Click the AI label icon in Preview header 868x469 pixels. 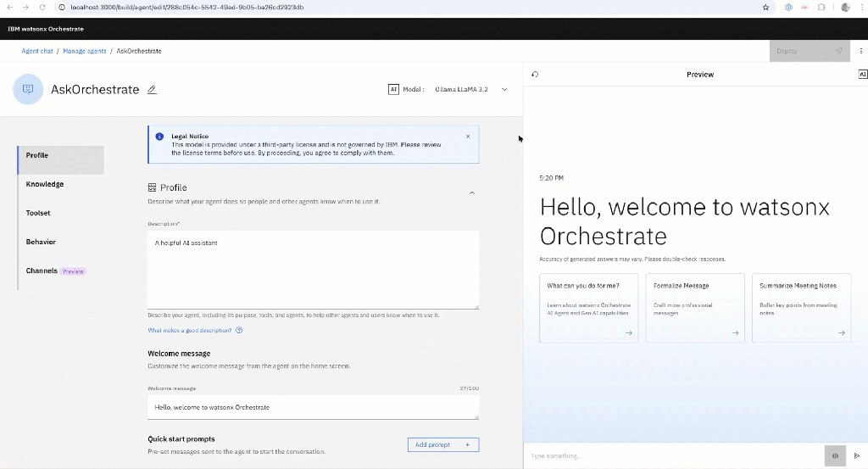[x=862, y=75]
